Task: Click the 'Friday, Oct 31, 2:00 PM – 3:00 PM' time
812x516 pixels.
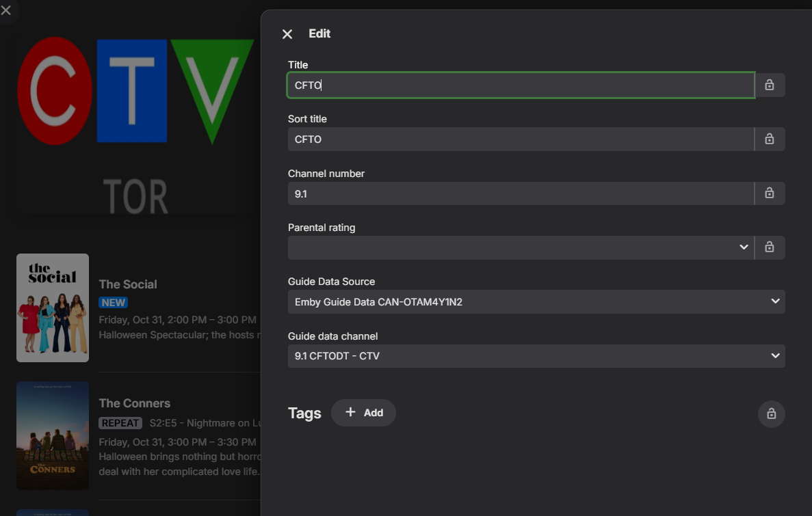Action: pyautogui.click(x=178, y=320)
